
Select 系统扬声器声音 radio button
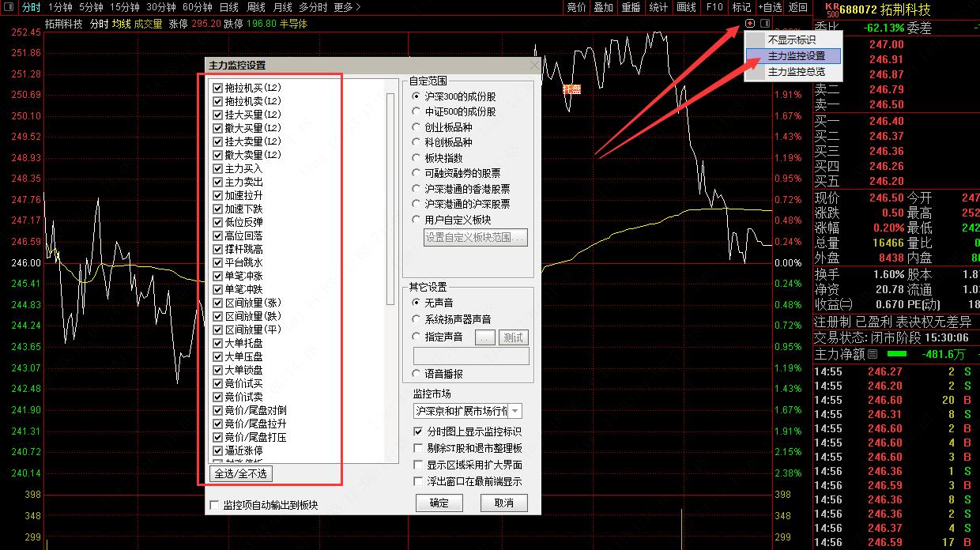coord(416,319)
